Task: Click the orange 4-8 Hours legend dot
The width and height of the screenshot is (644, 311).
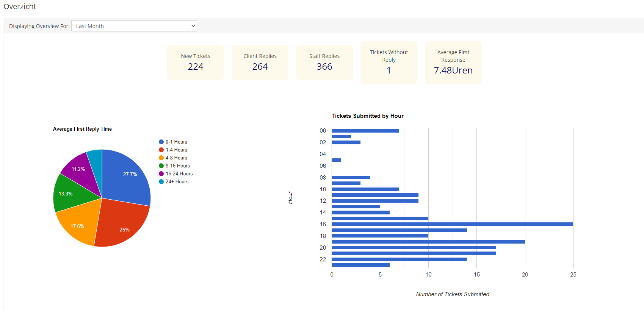Action: [x=161, y=158]
